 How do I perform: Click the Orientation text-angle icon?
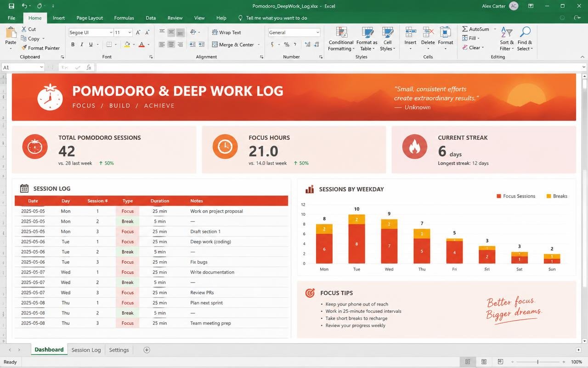[192, 33]
